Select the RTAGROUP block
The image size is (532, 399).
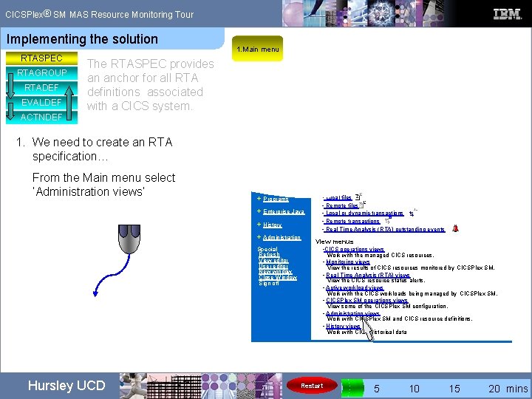pos(41,73)
